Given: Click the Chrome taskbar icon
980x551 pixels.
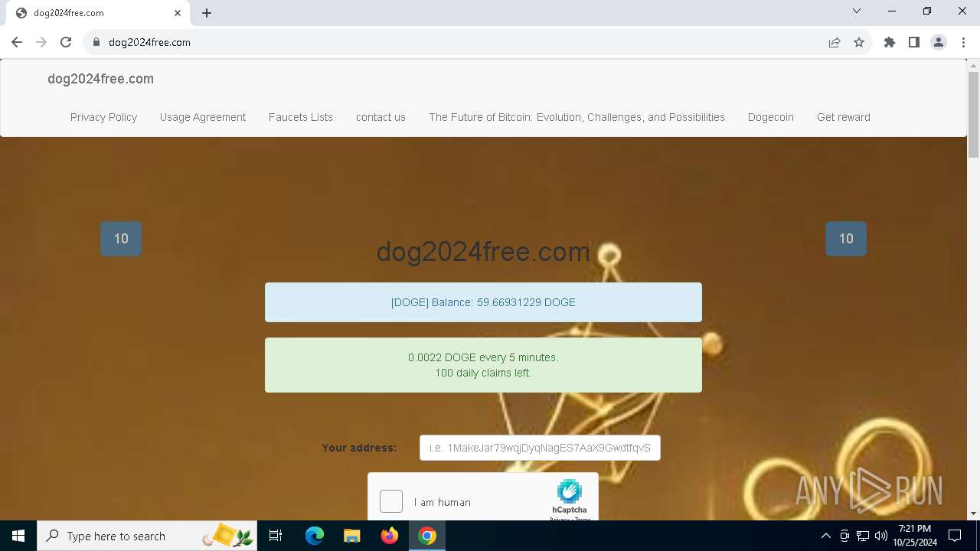Looking at the screenshot, I should (427, 536).
